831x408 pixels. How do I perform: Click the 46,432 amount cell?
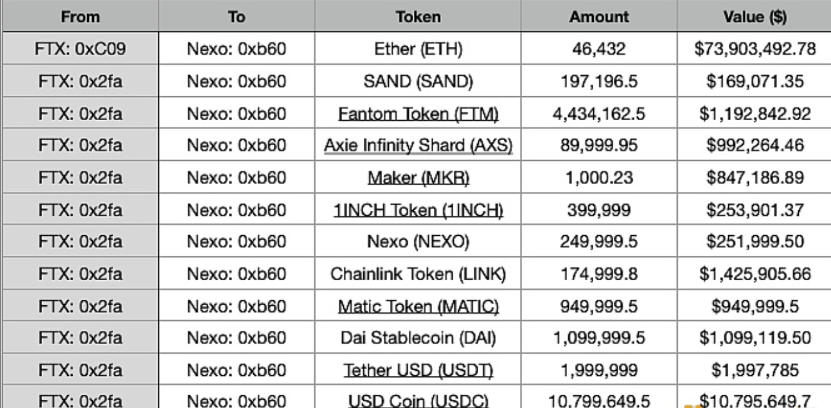[x=599, y=48]
